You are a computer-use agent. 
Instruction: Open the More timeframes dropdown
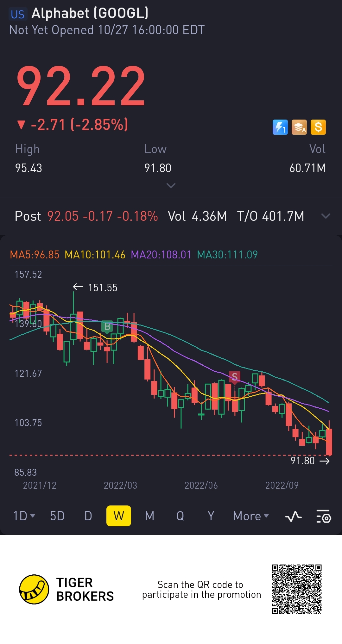[x=251, y=516]
